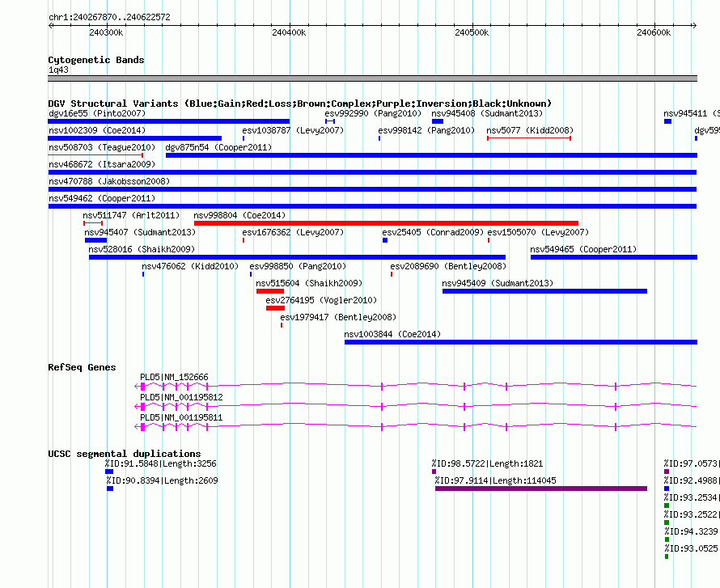Select the nsv945408 (Sudmant2013) blue block
This screenshot has height=588, width=720.
[x=438, y=121]
